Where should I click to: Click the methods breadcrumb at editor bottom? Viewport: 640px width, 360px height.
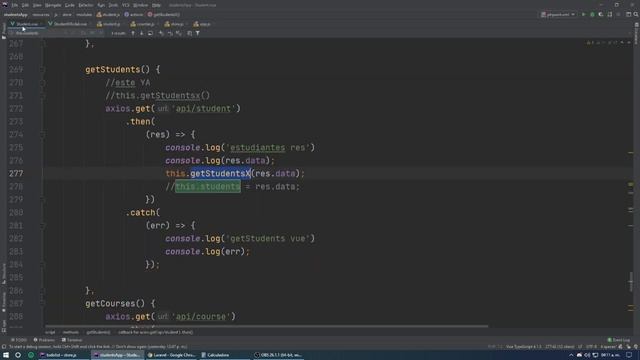[x=71, y=333]
